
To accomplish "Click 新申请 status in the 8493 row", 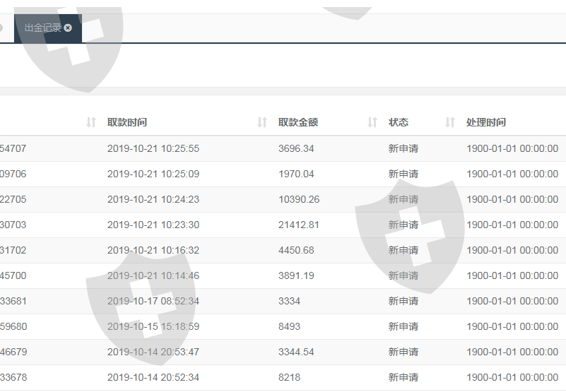I will click(x=403, y=326).
